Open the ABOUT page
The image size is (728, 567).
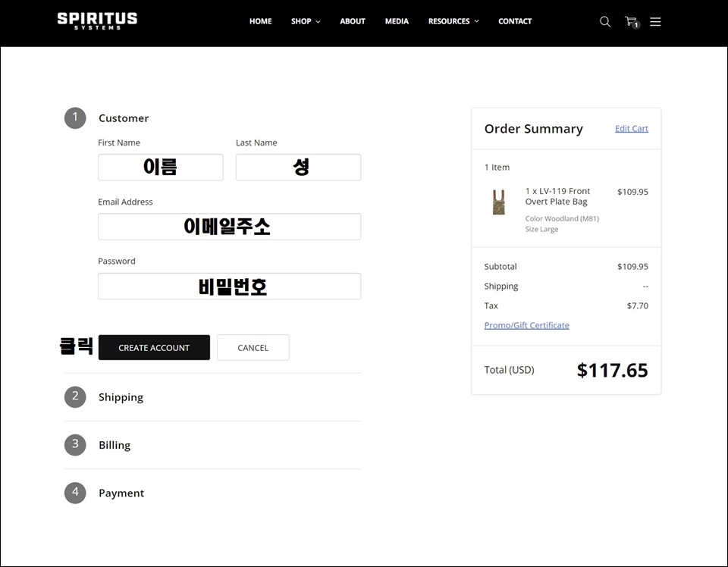point(353,21)
